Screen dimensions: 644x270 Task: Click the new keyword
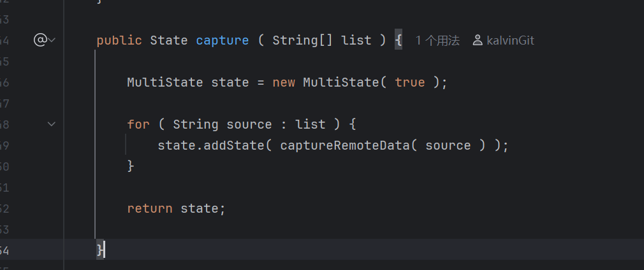click(x=283, y=83)
